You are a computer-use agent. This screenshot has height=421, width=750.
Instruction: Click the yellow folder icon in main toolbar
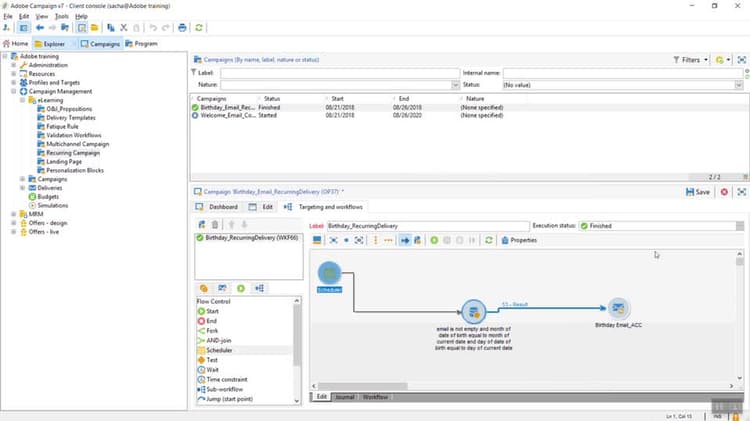tap(95, 28)
